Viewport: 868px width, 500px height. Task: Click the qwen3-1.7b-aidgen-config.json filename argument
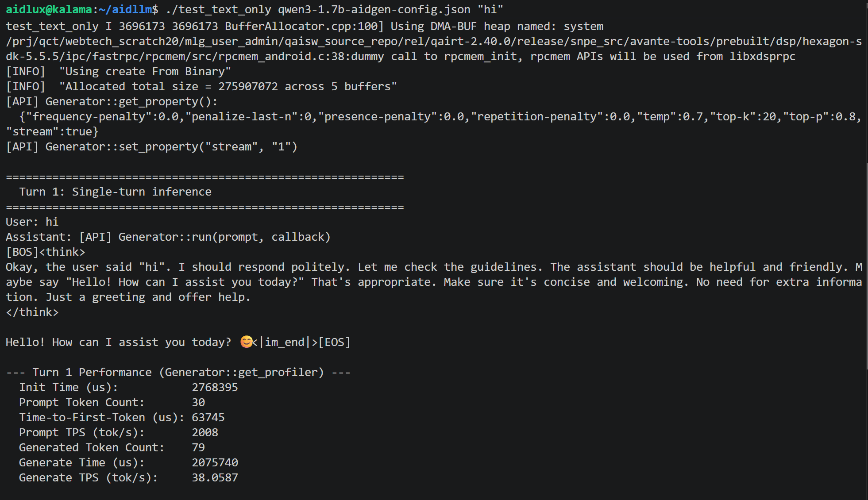374,9
